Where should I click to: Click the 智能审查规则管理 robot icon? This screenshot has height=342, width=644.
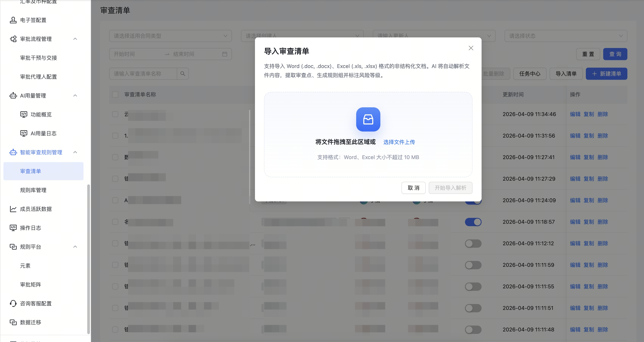[x=13, y=152]
